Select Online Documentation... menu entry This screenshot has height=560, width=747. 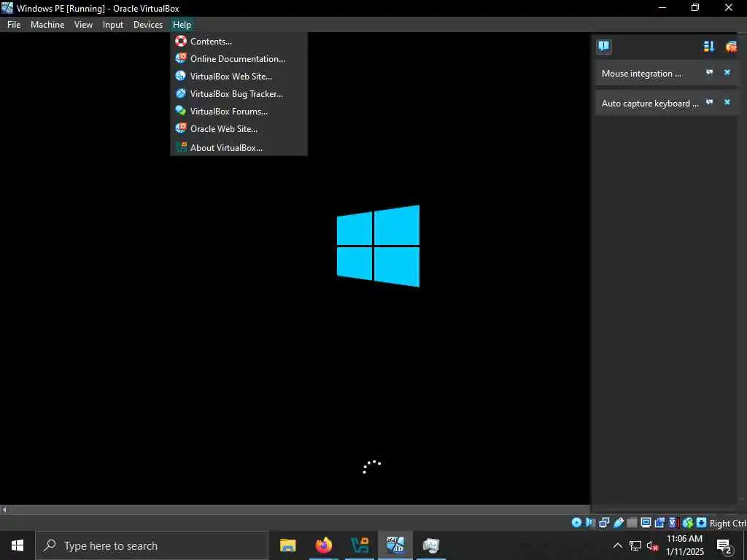coord(239,59)
